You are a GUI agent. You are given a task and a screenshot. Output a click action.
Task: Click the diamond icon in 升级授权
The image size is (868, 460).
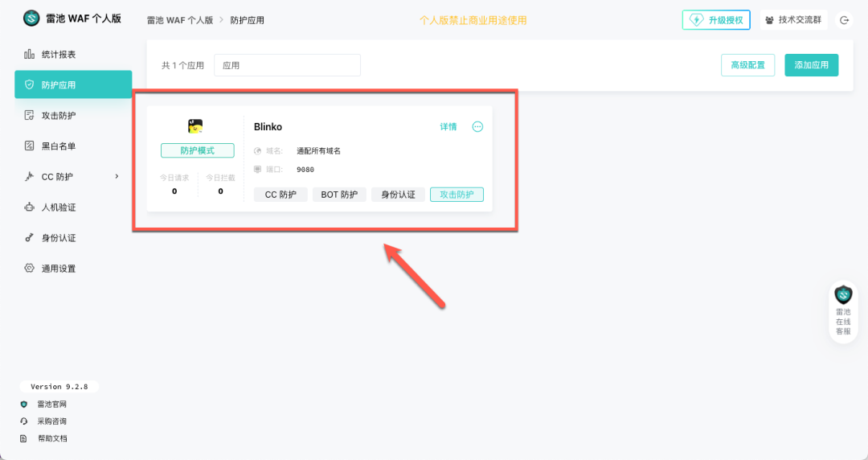point(696,20)
